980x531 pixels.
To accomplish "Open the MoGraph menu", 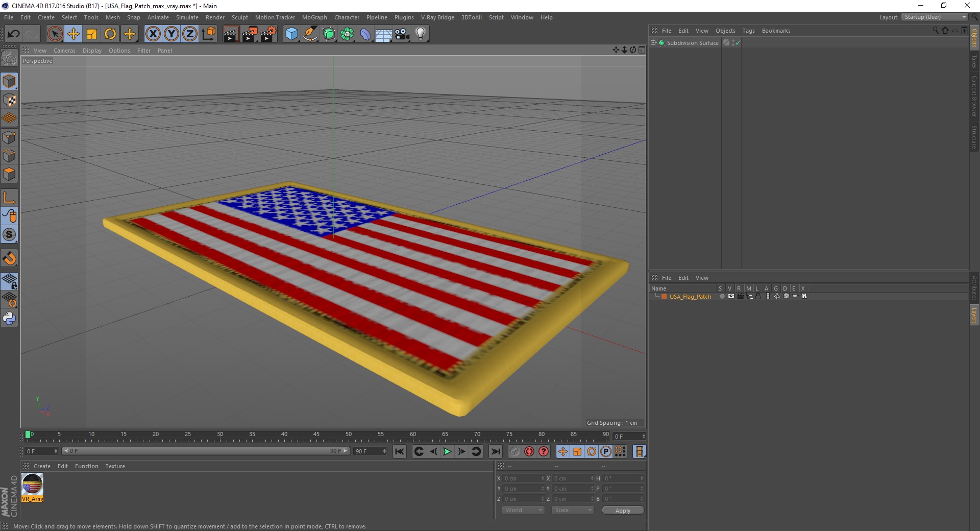I will click(x=314, y=17).
